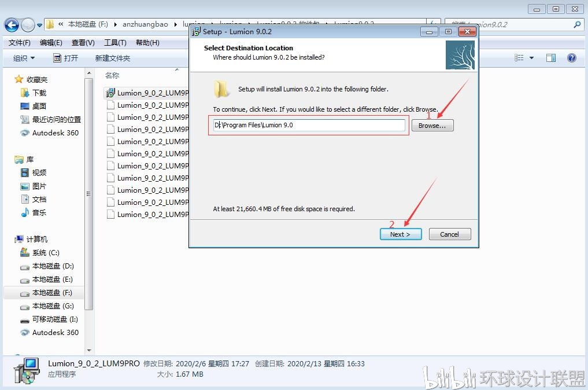Click the 打开 toolbar button
Image resolution: width=588 pixels, height=390 pixels.
(66, 58)
